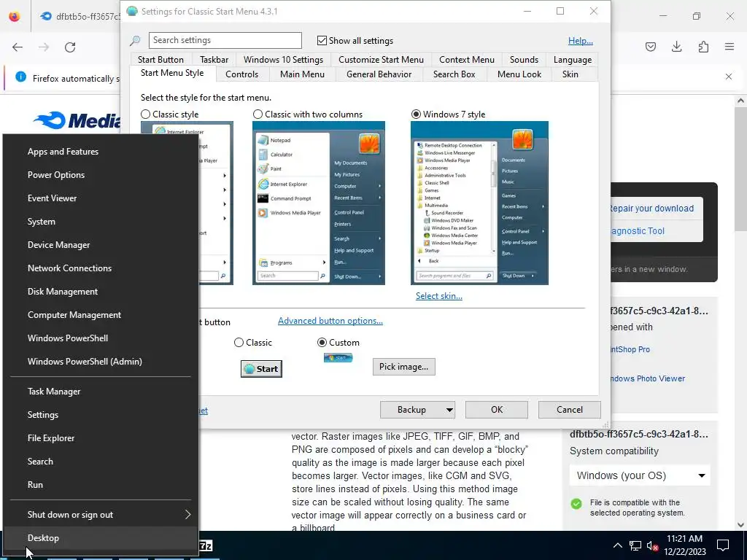Open the Firefox hamburger menu icon
Screen dimensions: 747x560
pos(729,47)
